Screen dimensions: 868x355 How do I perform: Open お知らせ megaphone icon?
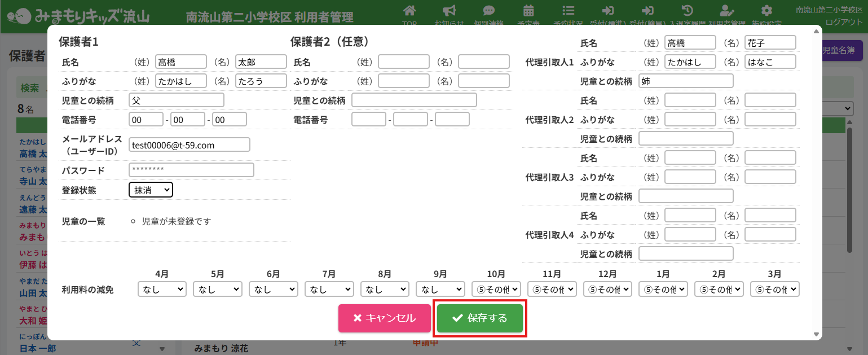click(x=449, y=11)
